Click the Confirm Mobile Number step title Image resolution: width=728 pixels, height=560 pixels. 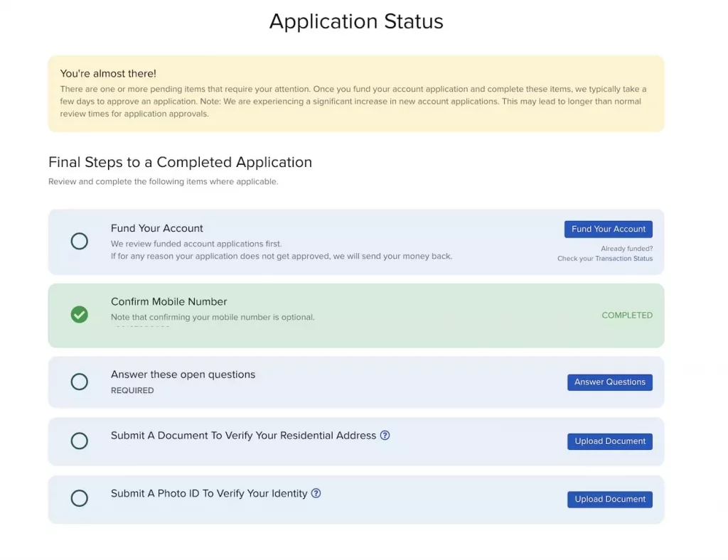point(168,302)
